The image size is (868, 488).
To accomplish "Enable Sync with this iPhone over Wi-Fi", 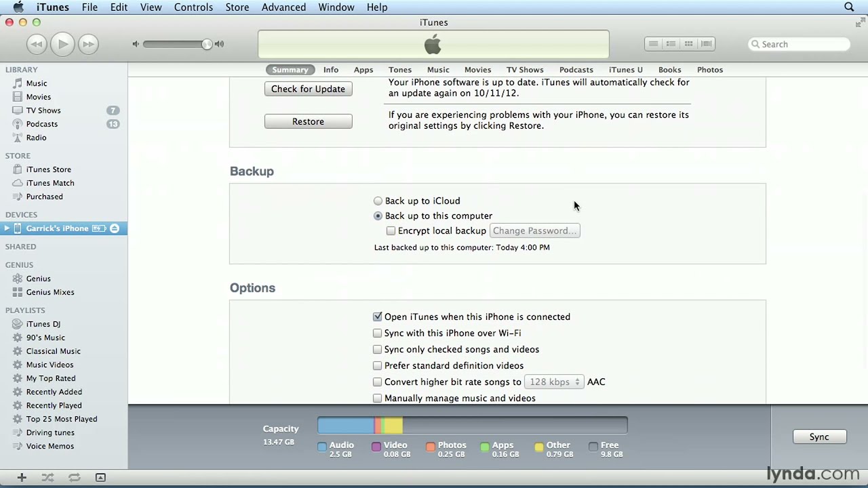I will click(x=377, y=333).
